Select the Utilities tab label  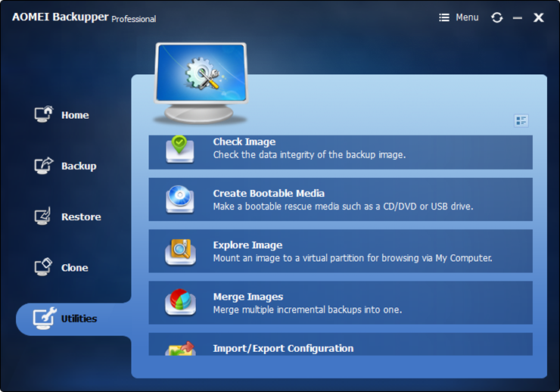point(79,319)
